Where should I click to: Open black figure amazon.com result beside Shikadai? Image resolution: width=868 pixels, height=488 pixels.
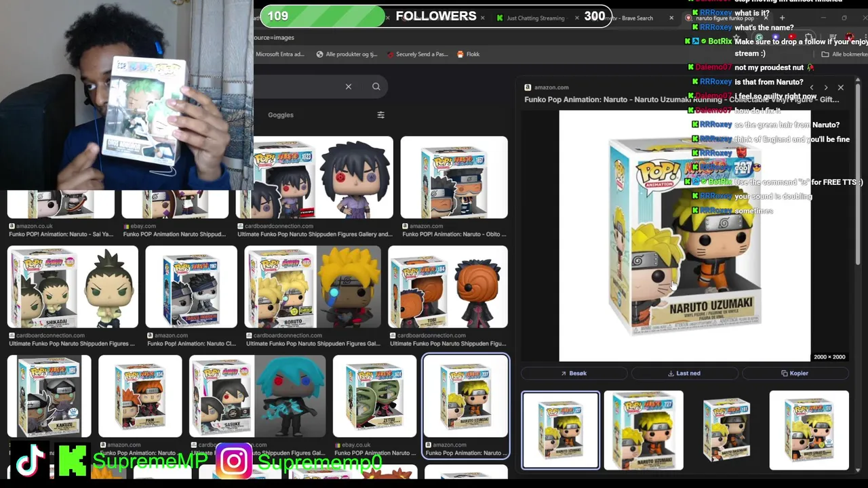click(x=191, y=287)
